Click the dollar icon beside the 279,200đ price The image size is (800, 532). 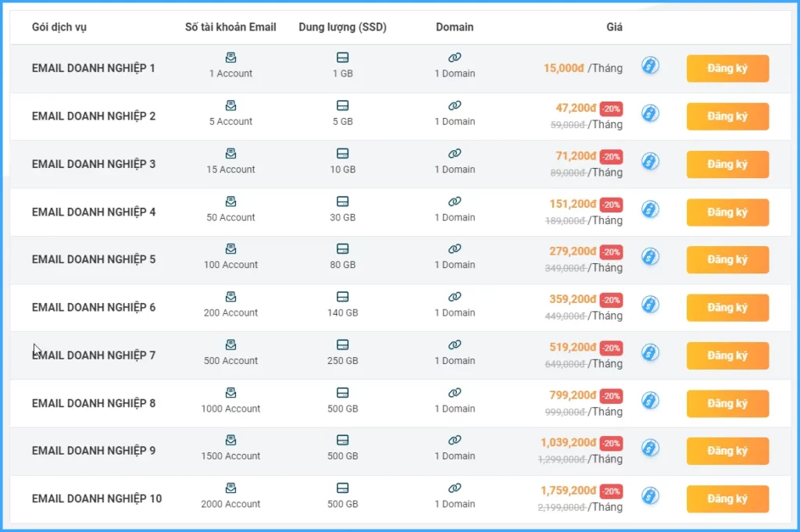point(649,257)
